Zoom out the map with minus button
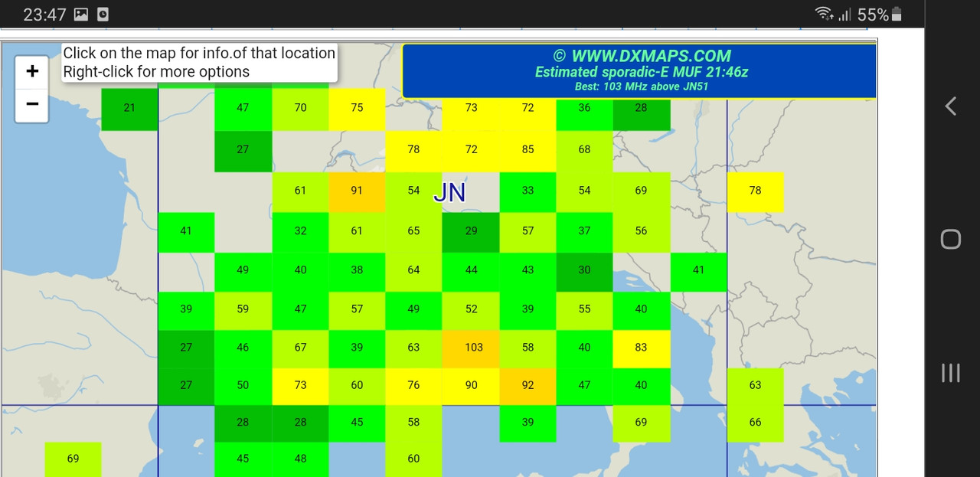 32,104
